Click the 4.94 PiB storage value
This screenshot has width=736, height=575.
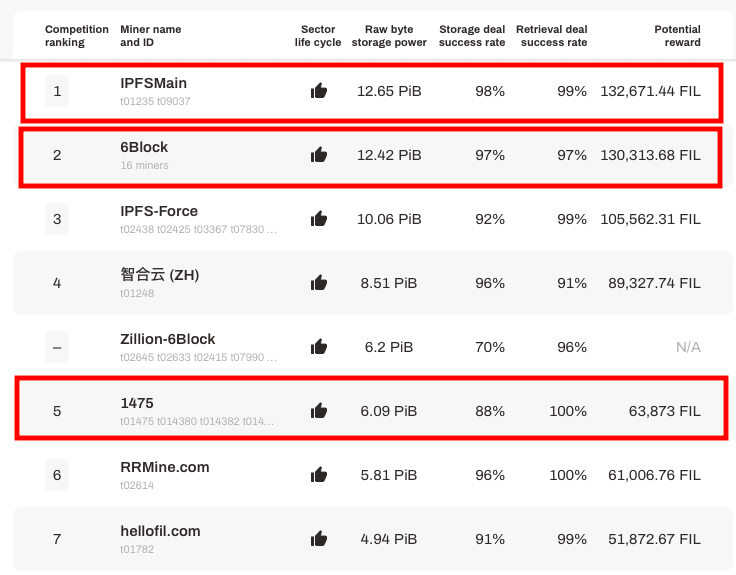pos(389,539)
